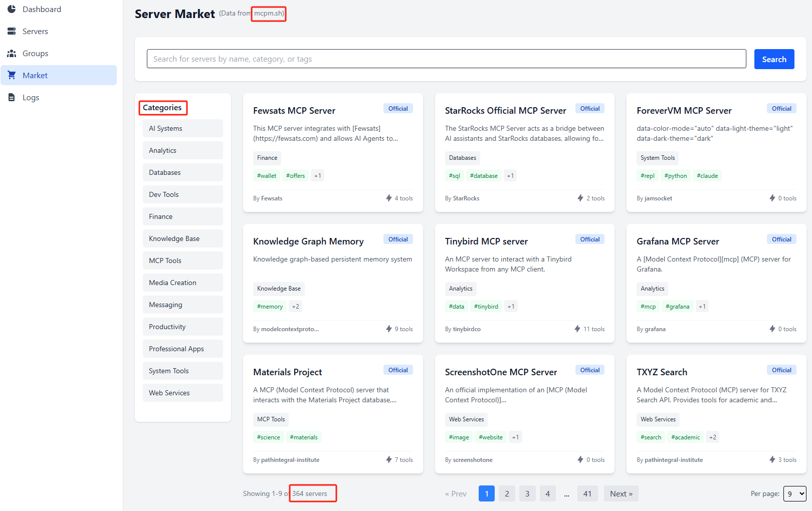Click the Groups people icon
Image resolution: width=812 pixels, height=511 pixels.
pos(12,53)
